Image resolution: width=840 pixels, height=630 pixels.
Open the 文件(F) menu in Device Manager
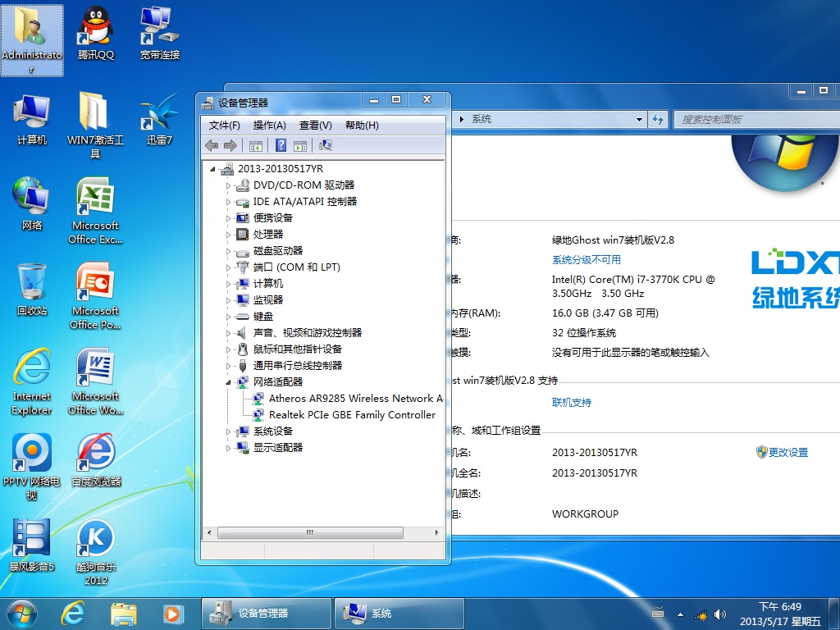(224, 126)
